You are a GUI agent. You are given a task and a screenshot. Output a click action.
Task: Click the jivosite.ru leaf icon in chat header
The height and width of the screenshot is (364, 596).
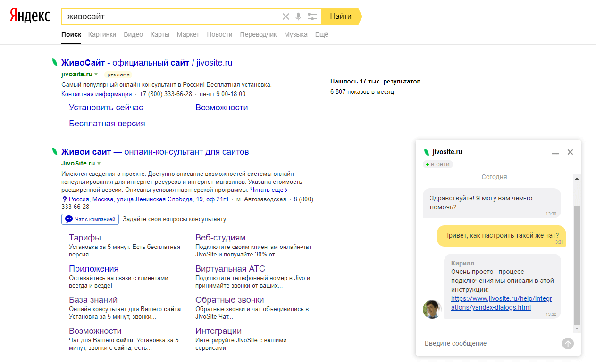(427, 152)
